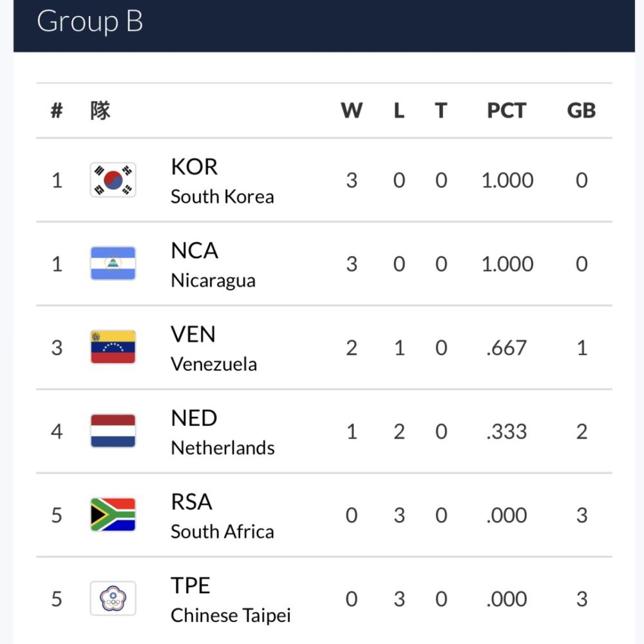Viewport: 644px width, 644px height.
Task: Open the KOR team link
Action: (x=194, y=167)
